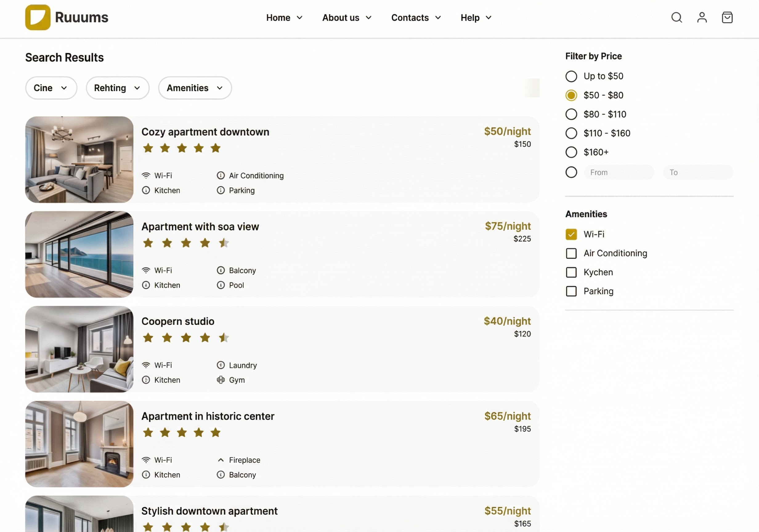Click the Stylish downtown apartment title
Image resolution: width=759 pixels, height=532 pixels.
[209, 510]
